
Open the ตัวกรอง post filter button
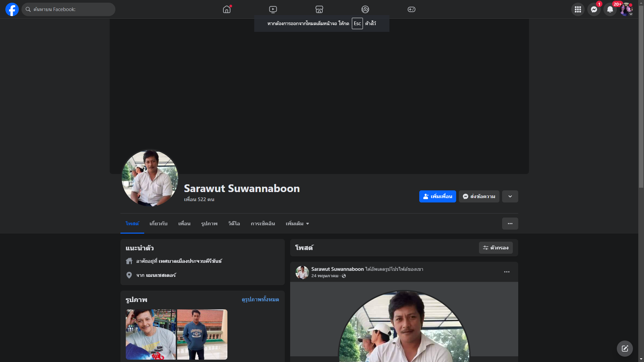pyautogui.click(x=495, y=248)
